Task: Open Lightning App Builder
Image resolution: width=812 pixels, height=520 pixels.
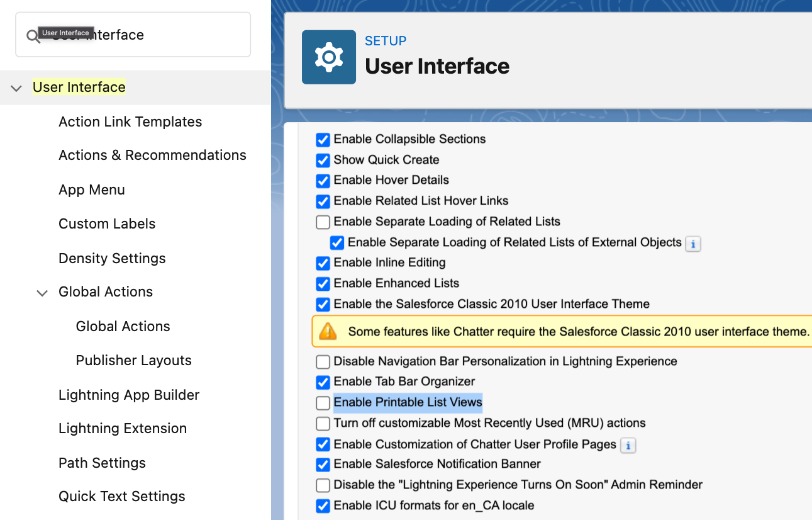Action: click(x=129, y=395)
